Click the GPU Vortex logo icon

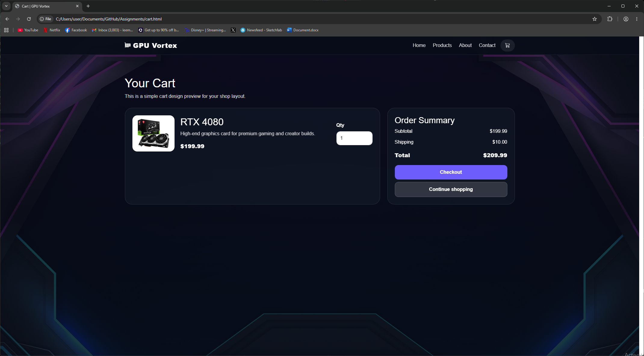128,45
